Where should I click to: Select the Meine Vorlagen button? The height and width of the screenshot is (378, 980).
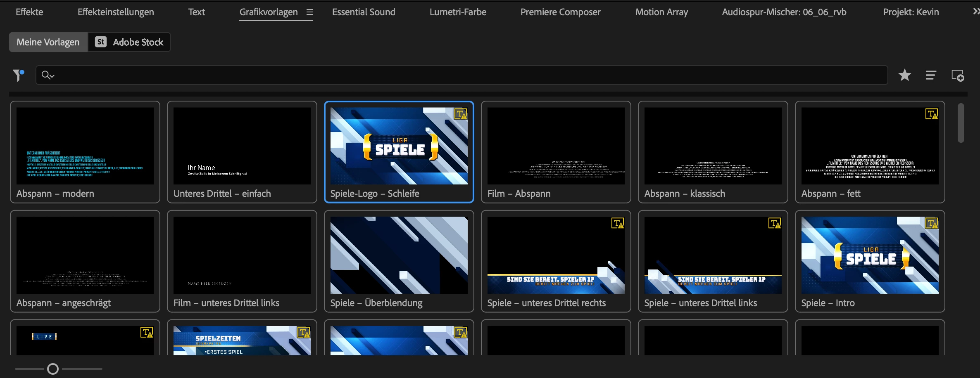pos(48,42)
